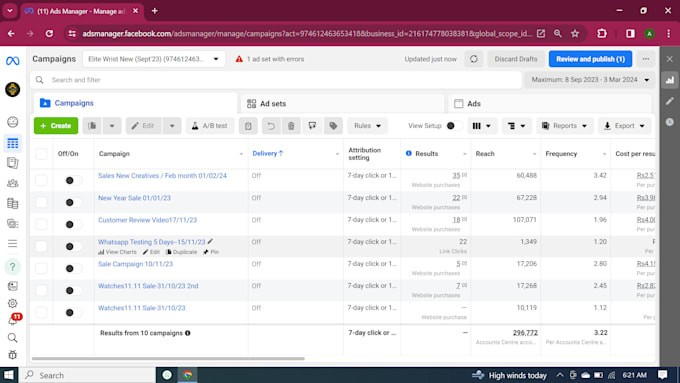Click the info icon next to Results from 10 campaigns
The image size is (680, 383).
(x=187, y=333)
